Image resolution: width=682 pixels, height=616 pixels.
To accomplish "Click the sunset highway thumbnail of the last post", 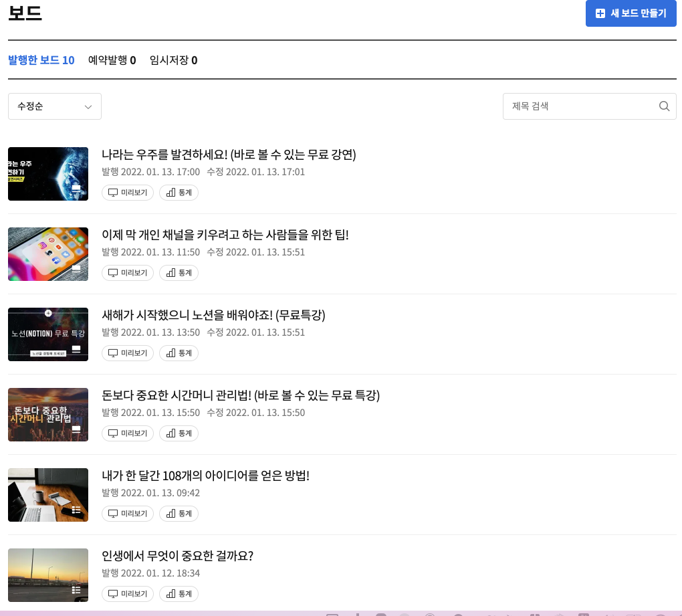I will click(x=47, y=575).
